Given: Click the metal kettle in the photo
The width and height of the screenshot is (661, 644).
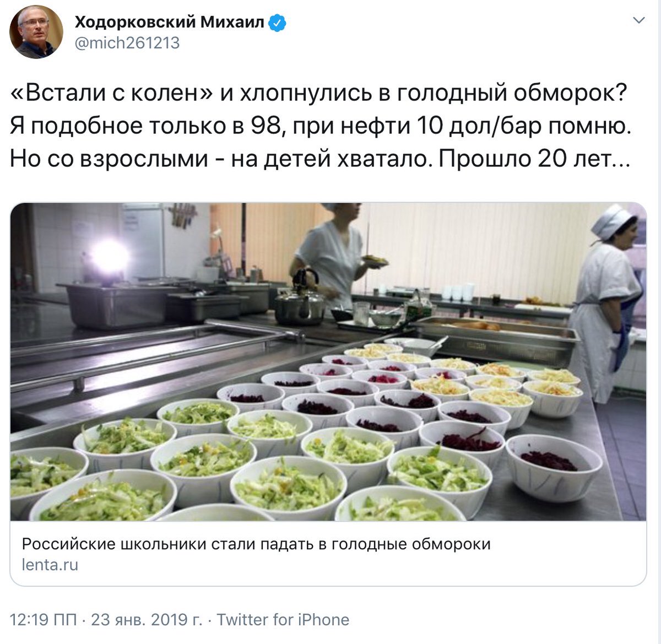Looking at the screenshot, I should click(301, 298).
